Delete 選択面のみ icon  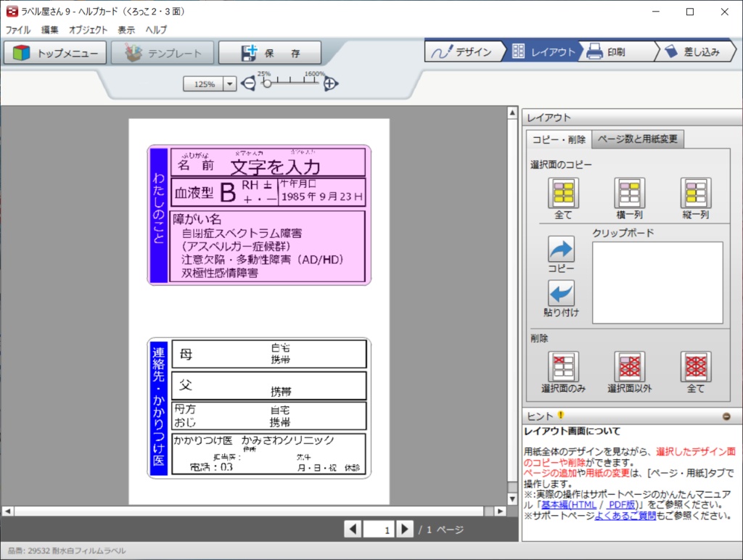coord(563,366)
